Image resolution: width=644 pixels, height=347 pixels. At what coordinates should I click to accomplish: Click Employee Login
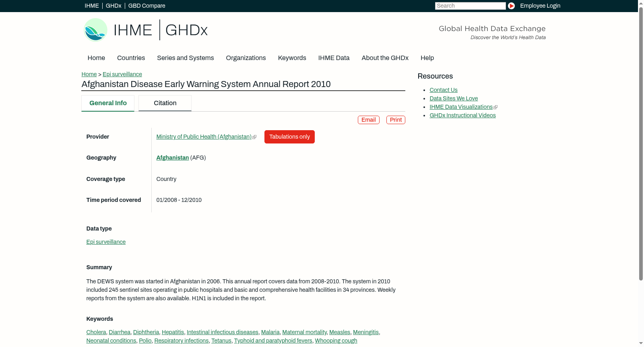pyautogui.click(x=540, y=6)
